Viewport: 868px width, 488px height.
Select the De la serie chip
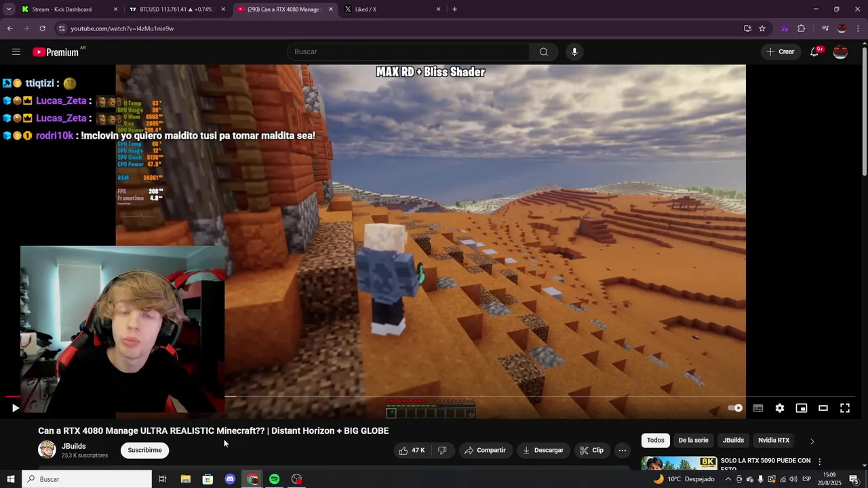pyautogui.click(x=693, y=441)
